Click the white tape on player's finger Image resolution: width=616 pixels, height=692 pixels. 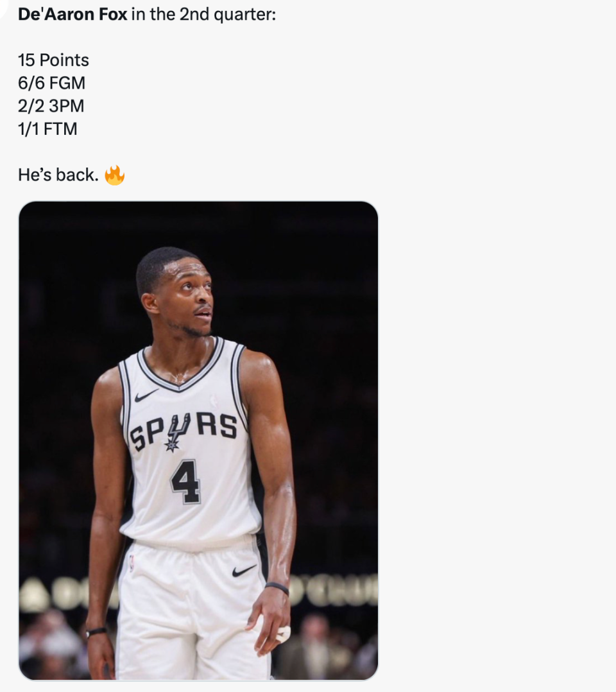point(283,634)
